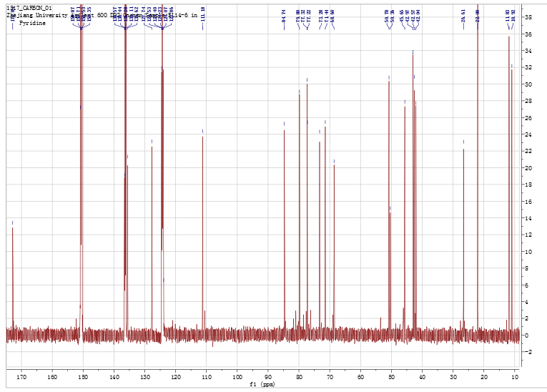Click the x-axis tick label '20'
The width and height of the screenshot is (547, 392).
pyautogui.click(x=484, y=377)
